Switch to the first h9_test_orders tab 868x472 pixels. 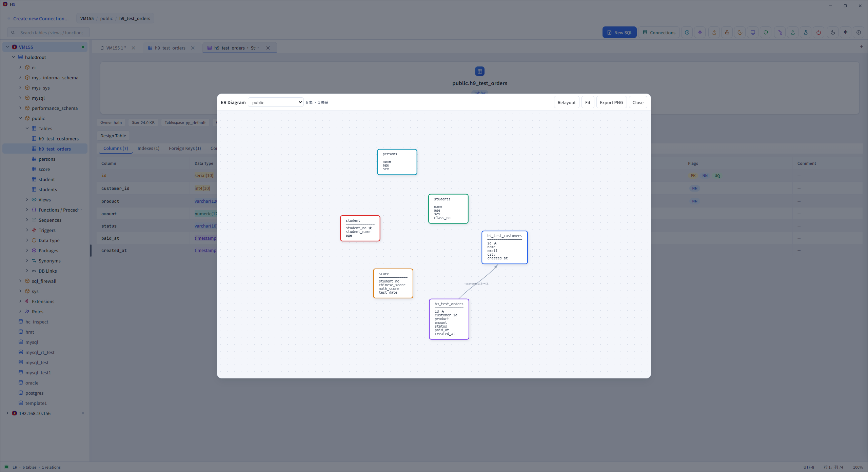pos(170,48)
